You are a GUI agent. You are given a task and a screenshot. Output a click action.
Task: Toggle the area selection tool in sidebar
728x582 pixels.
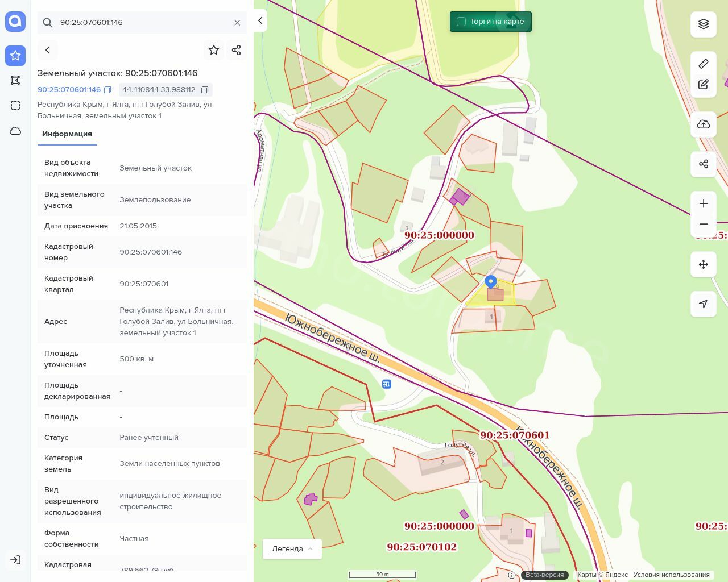pyautogui.click(x=15, y=105)
